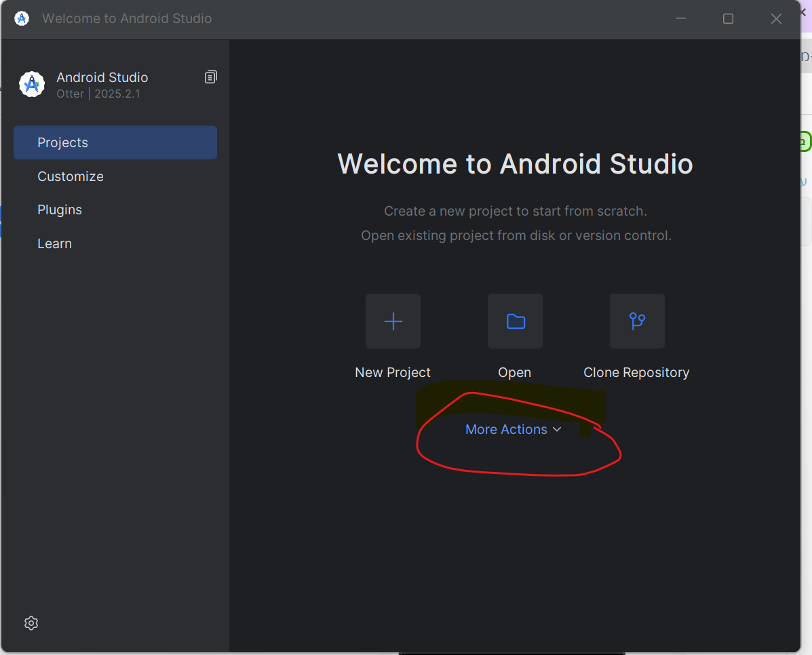Click the Clone Repository branch icon
Viewport: 812px width, 655px height.
pyautogui.click(x=636, y=321)
